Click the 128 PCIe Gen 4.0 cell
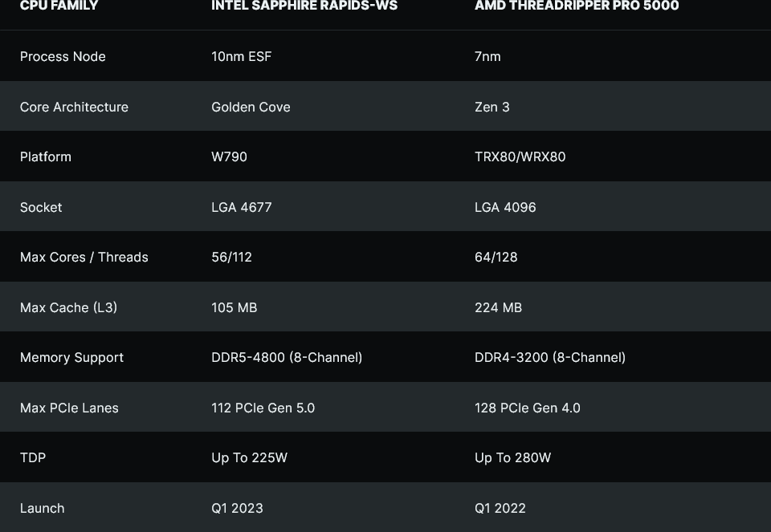This screenshot has width=771, height=532. coord(527,408)
